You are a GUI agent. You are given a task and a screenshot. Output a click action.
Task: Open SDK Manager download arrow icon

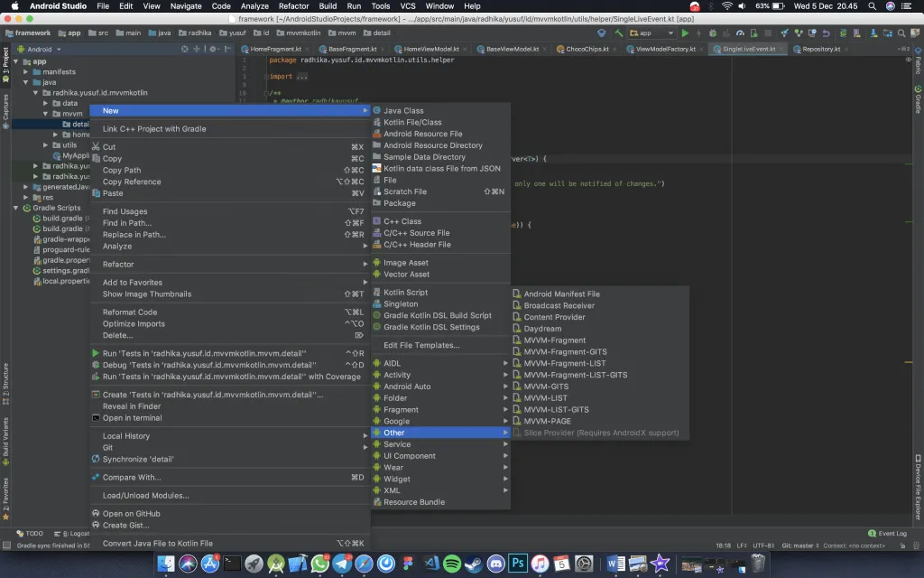(x=873, y=33)
